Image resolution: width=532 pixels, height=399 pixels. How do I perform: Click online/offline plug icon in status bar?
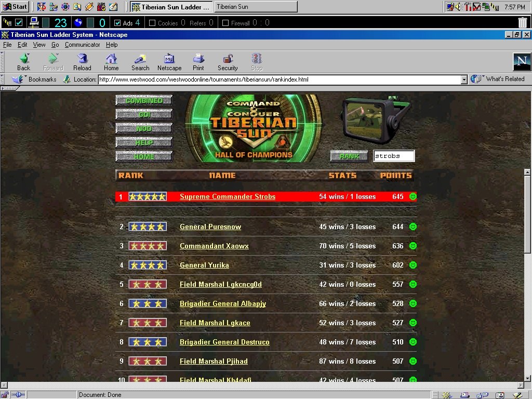click(18, 395)
